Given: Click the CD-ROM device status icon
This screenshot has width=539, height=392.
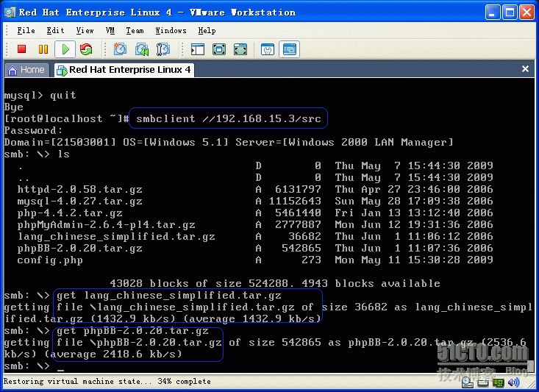Looking at the screenshot, I should (x=468, y=382).
